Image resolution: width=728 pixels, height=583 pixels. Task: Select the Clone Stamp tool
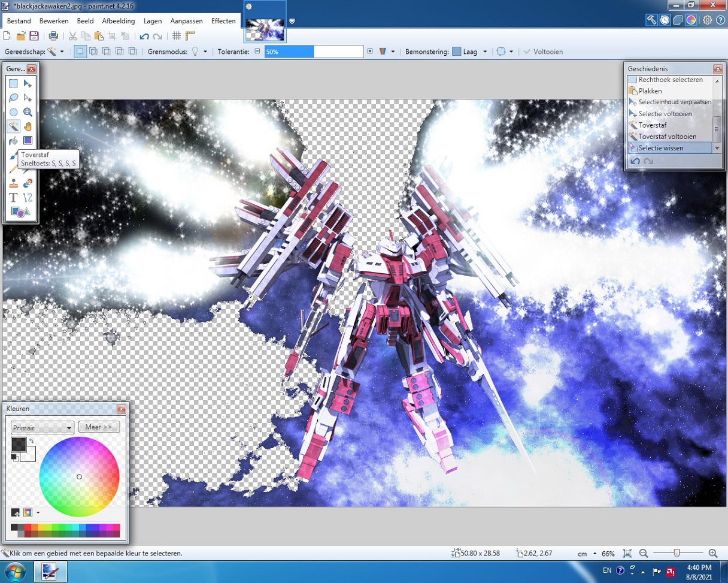(x=13, y=183)
